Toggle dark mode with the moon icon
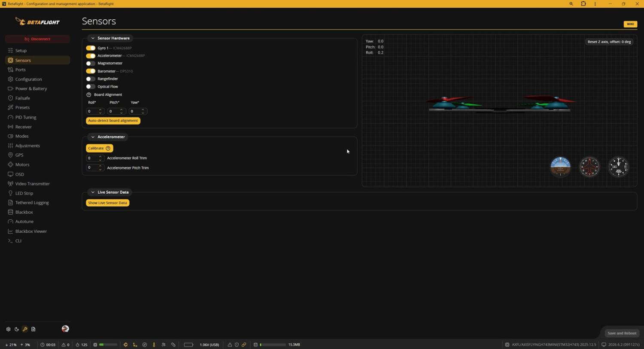 [x=17, y=329]
